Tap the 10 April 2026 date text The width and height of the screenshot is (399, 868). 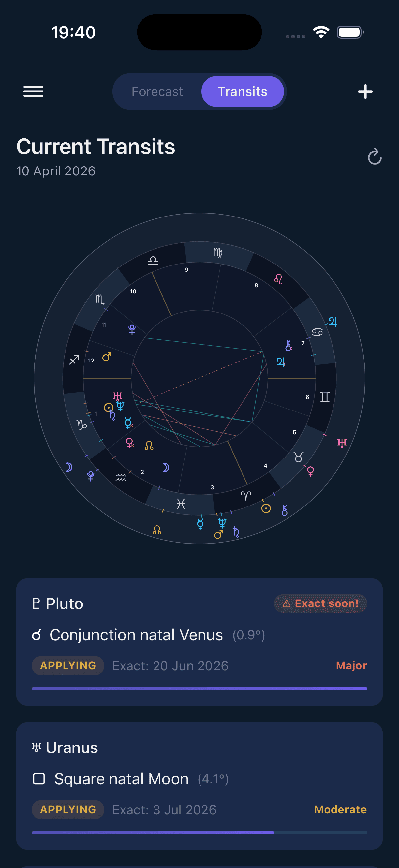tap(56, 171)
